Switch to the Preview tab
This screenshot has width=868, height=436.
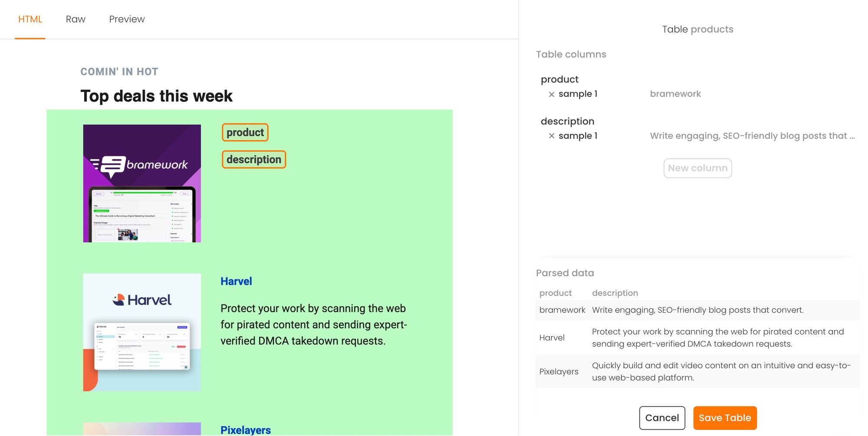(126, 19)
